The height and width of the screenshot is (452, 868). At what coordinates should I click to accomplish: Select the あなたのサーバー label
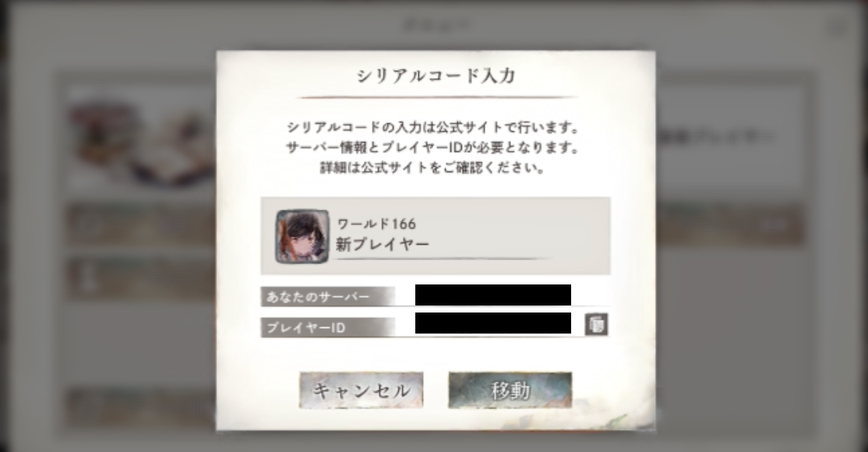tap(318, 297)
